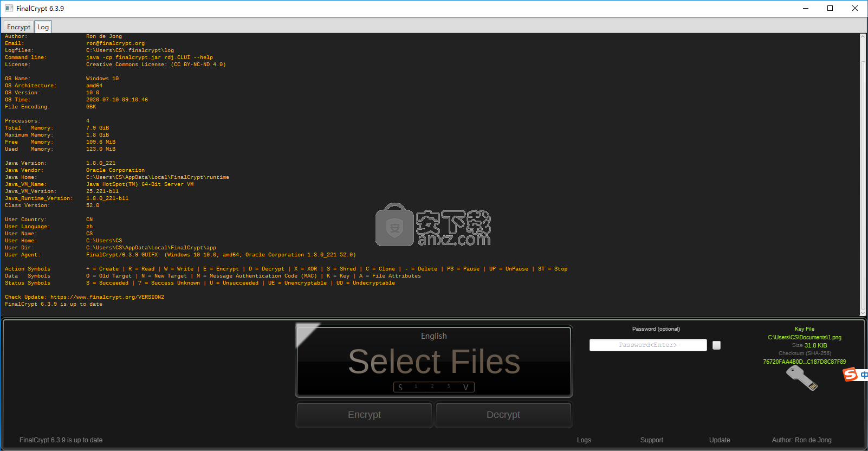Image resolution: width=868 pixels, height=451 pixels.
Task: Click 'FinalCrypt 6.3.9 is up to date' status text
Action: coord(61,440)
